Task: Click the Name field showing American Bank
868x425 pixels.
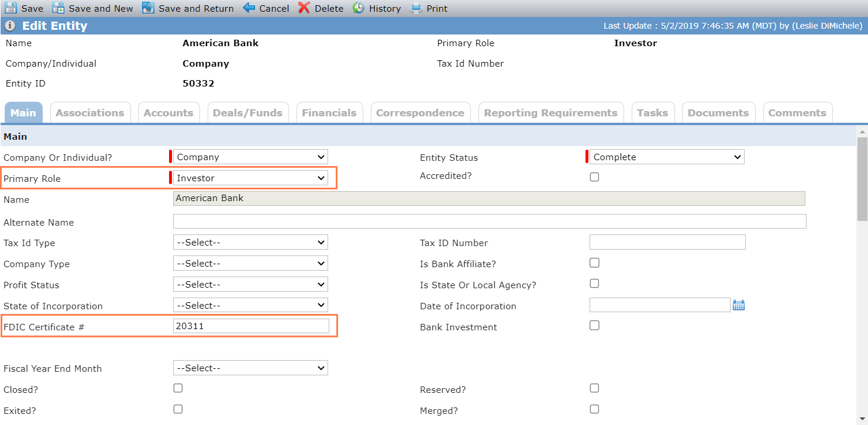Action: click(x=489, y=198)
